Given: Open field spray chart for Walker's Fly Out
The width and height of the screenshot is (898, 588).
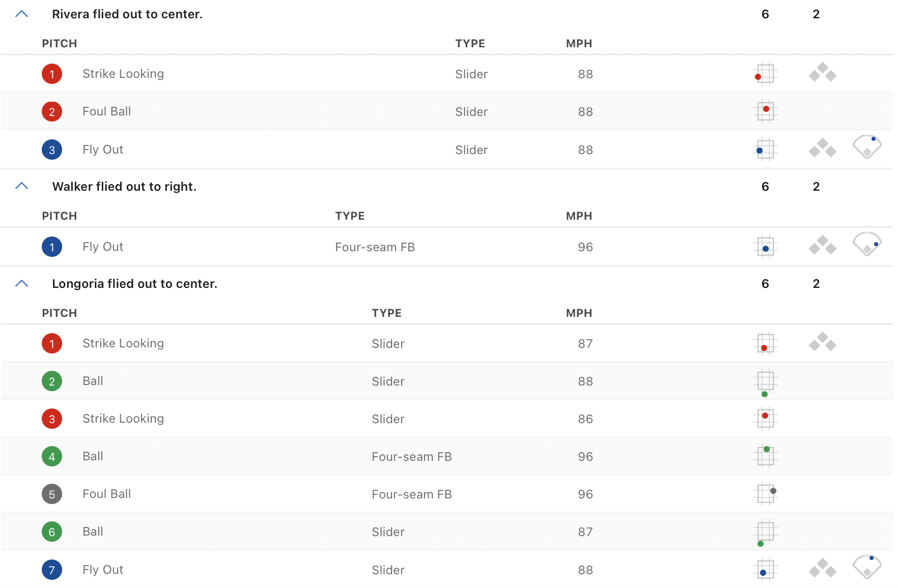Looking at the screenshot, I should [x=867, y=244].
